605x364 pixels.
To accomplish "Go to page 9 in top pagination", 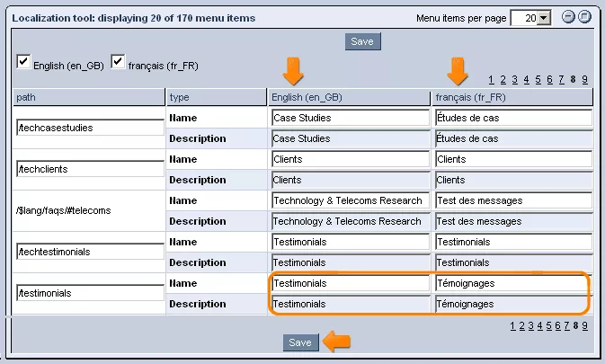I will pos(584,80).
